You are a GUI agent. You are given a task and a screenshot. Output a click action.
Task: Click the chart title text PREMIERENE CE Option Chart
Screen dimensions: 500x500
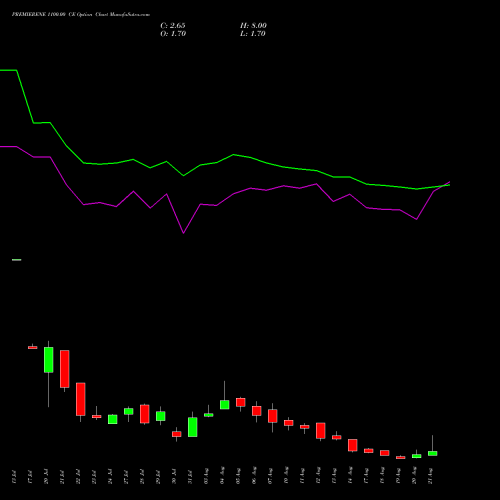pos(81,15)
